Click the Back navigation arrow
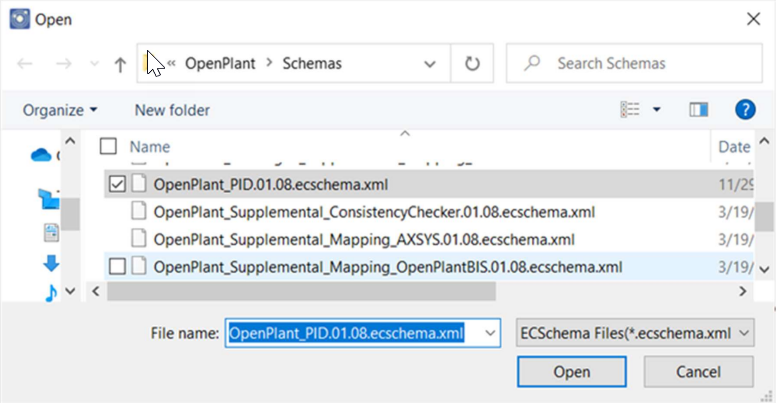 coord(24,64)
